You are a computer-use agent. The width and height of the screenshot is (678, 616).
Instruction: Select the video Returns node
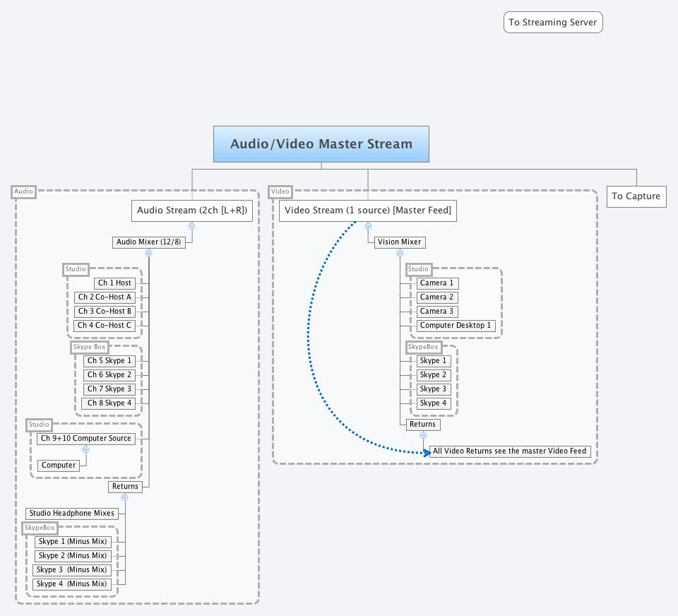pos(423,425)
